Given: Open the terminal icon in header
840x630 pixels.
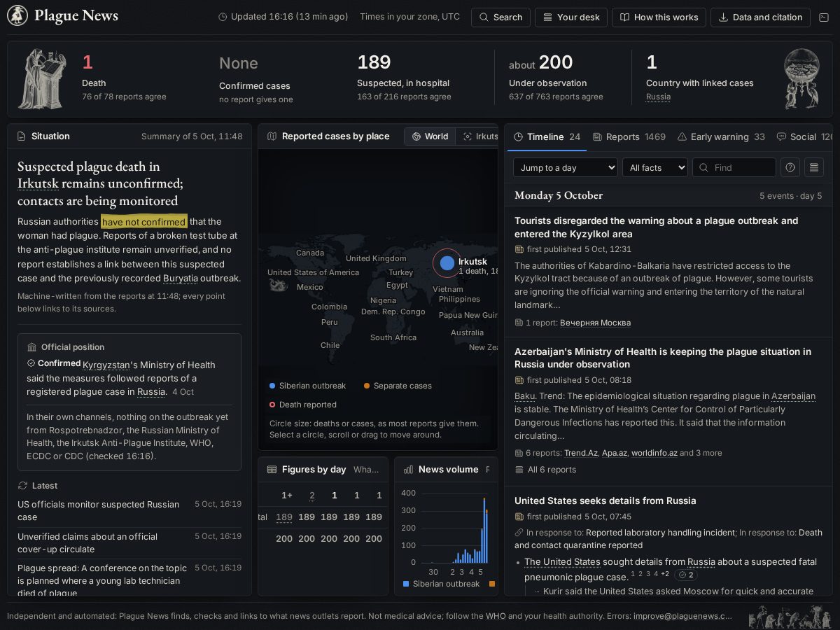Looking at the screenshot, I should click(x=824, y=17).
